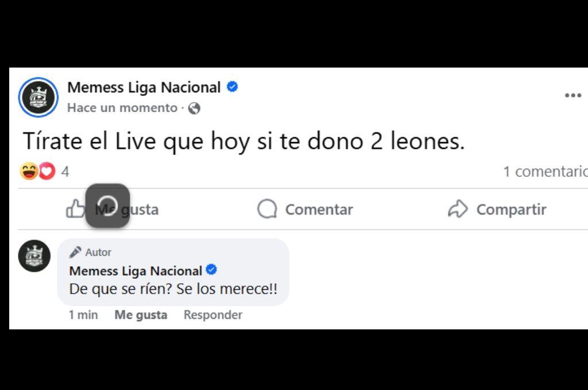Click the loading spinner over Me gusta

click(x=109, y=205)
